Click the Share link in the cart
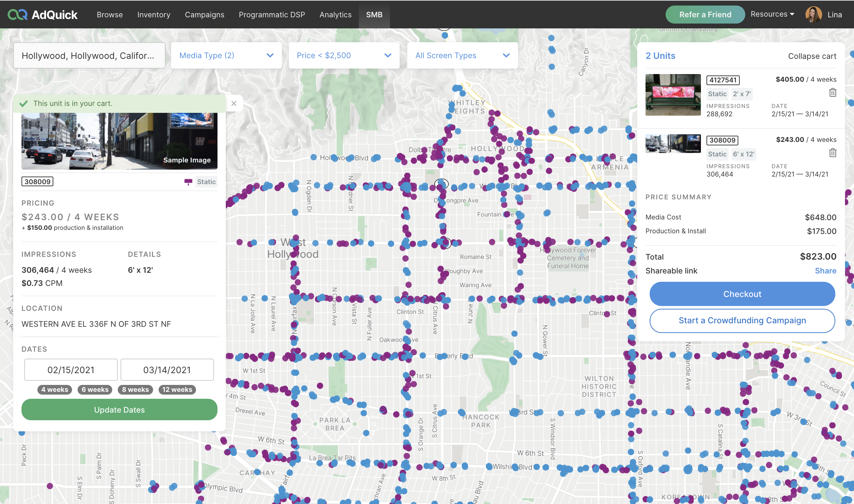The width and height of the screenshot is (854, 504). coord(825,271)
